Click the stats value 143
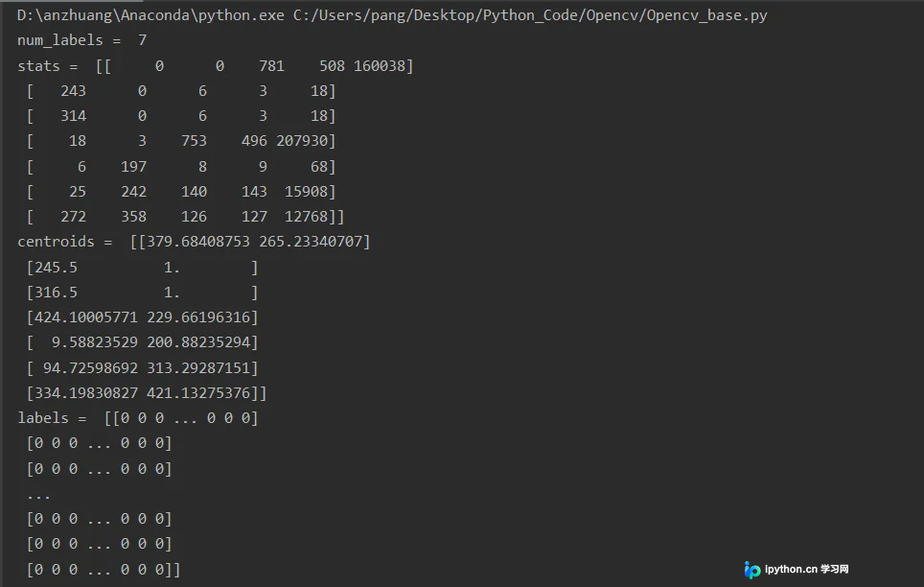This screenshot has width=924, height=587. 254,192
